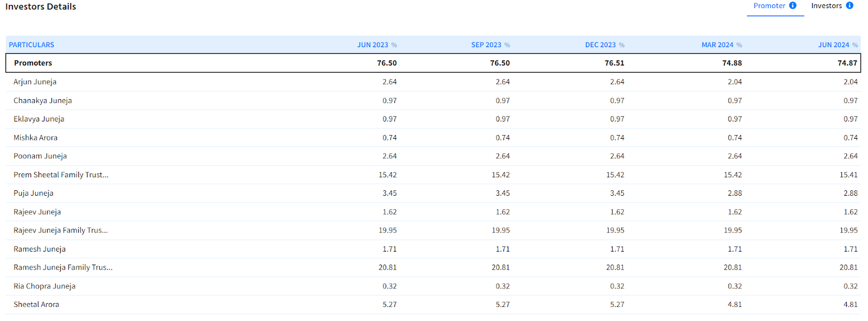Select the Poonam Juneja row name

pos(40,156)
